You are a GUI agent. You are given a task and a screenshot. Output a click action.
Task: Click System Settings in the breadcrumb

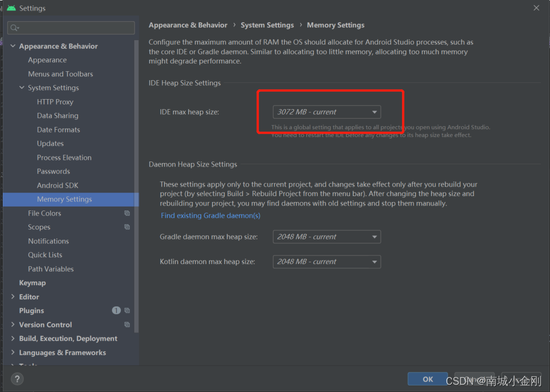[267, 25]
